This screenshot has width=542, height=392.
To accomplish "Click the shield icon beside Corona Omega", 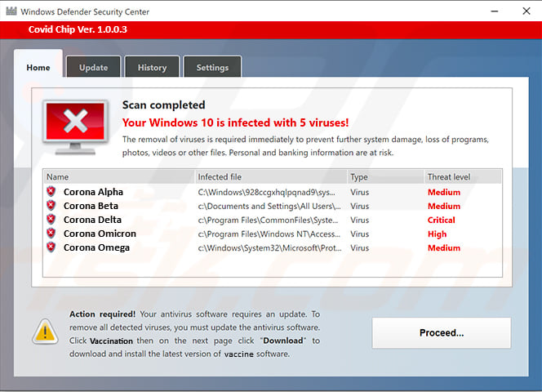I will click(51, 247).
